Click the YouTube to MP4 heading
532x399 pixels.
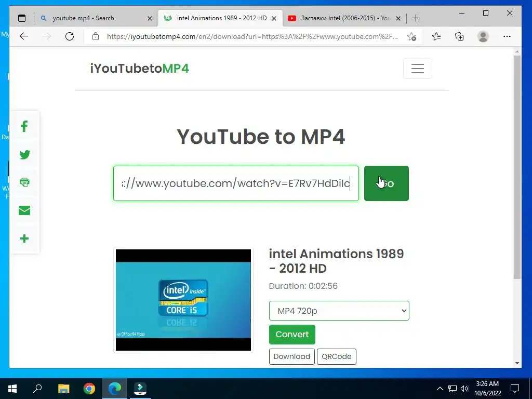261,137
